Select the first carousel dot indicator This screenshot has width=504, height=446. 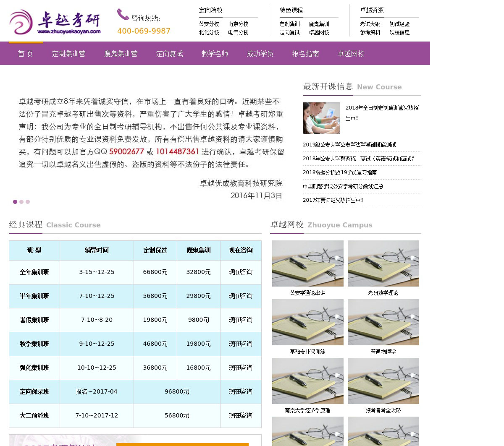[15, 202]
